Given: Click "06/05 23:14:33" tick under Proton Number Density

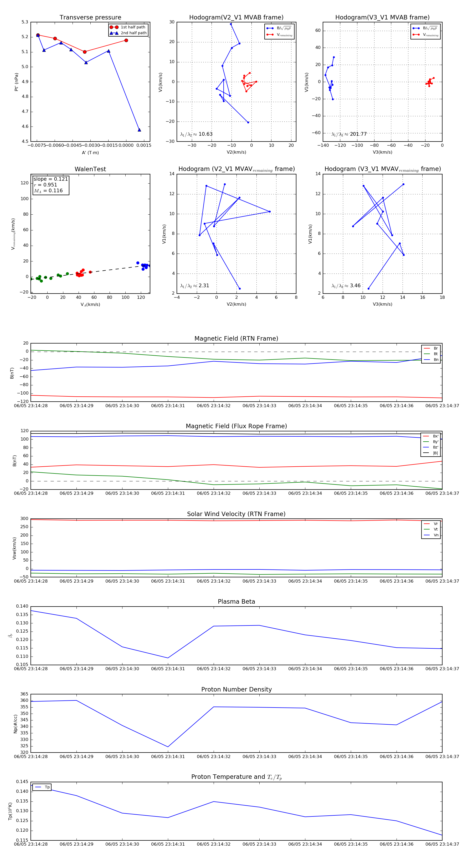Looking at the screenshot, I should coord(259,756).
